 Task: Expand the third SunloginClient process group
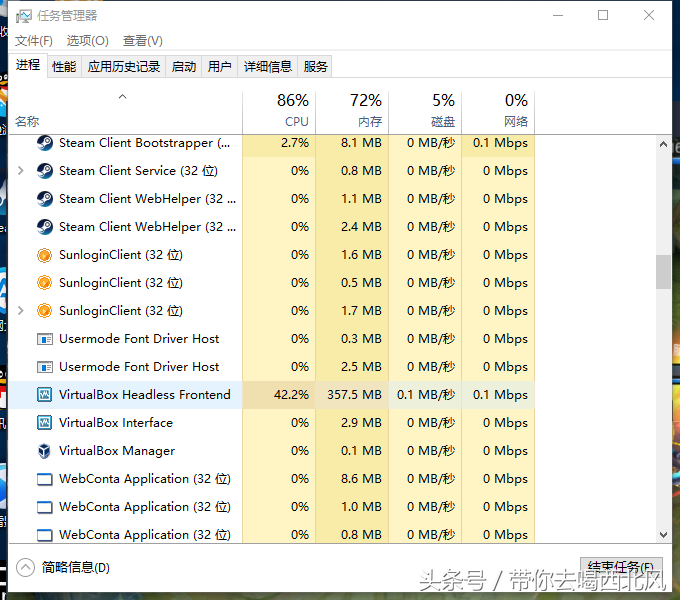click(x=20, y=310)
